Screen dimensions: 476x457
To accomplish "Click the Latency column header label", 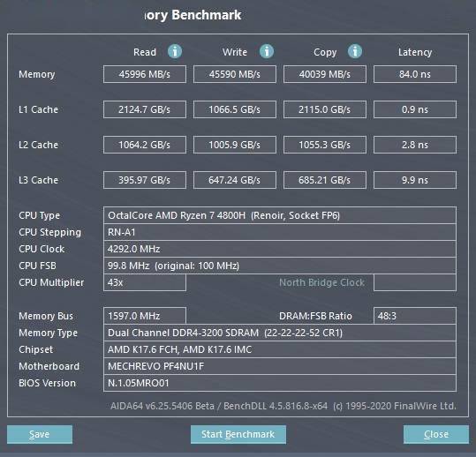I will pos(415,52).
